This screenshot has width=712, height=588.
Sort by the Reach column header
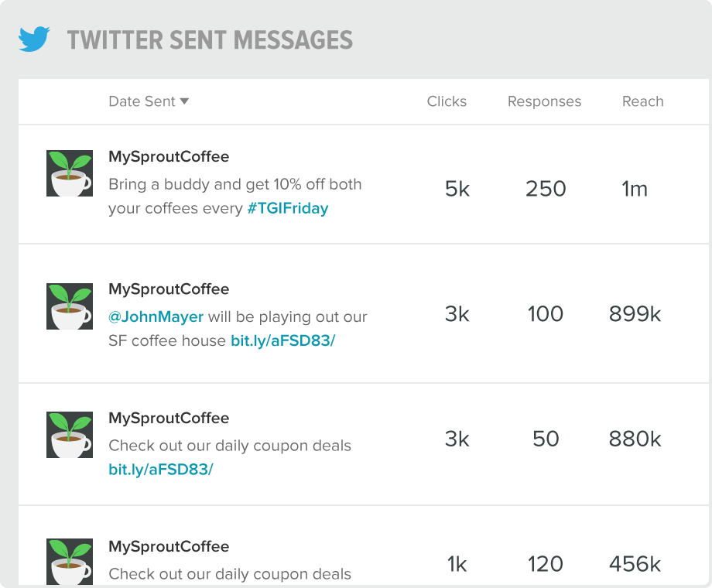tap(643, 101)
